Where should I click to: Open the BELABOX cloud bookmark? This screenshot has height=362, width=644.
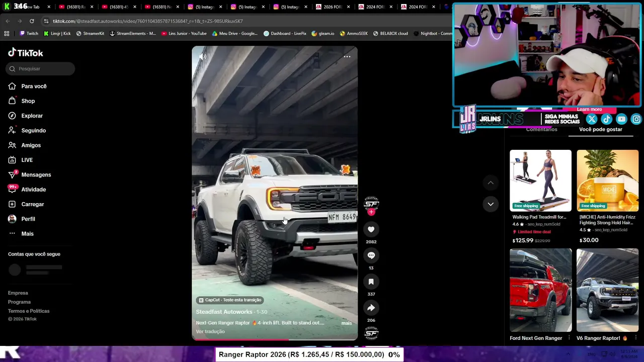390,34
